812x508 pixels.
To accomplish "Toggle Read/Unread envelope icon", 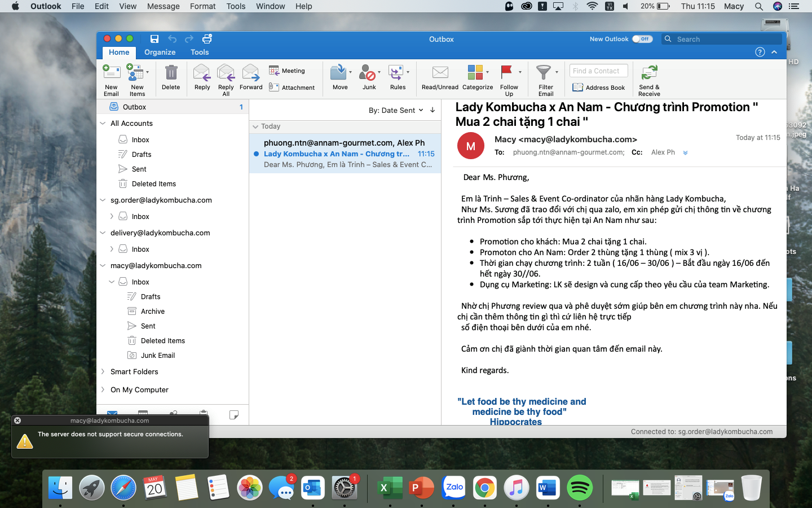I will point(440,72).
